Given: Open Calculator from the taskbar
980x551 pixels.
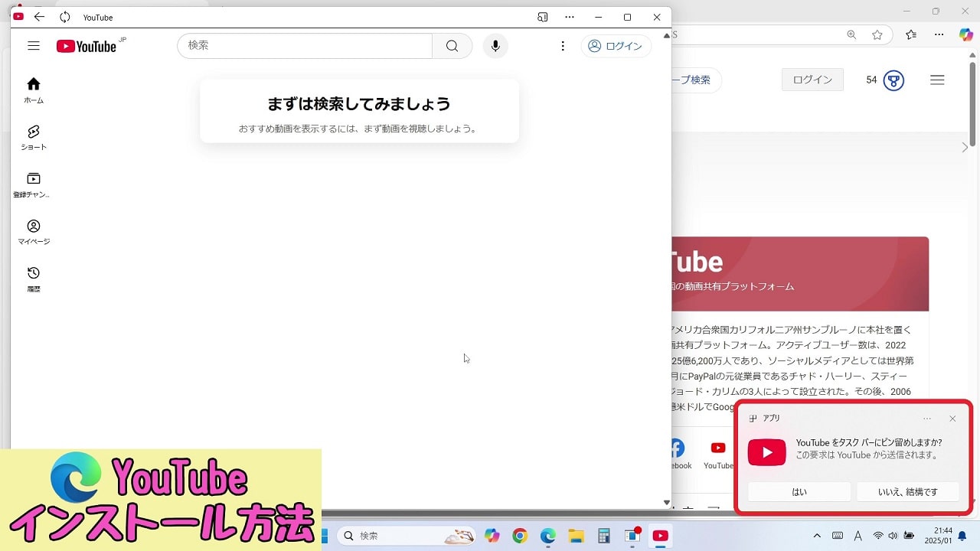Looking at the screenshot, I should tap(604, 536).
